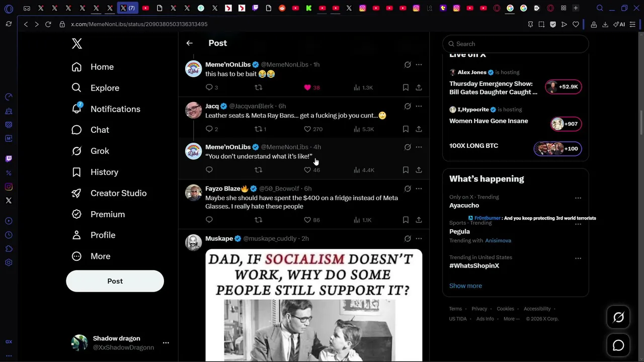The height and width of the screenshot is (362, 644).
Task: View analytics of the "this has to be bait" post
Action: pyautogui.click(x=363, y=87)
